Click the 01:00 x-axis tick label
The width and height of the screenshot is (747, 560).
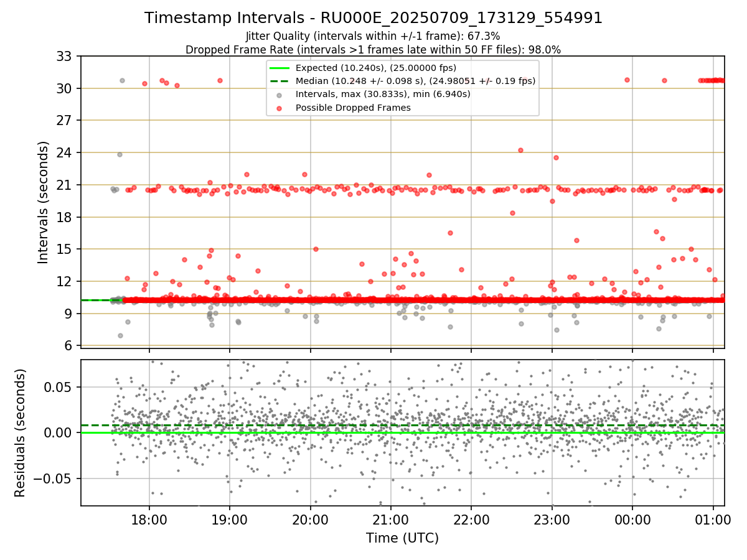[x=713, y=520]
